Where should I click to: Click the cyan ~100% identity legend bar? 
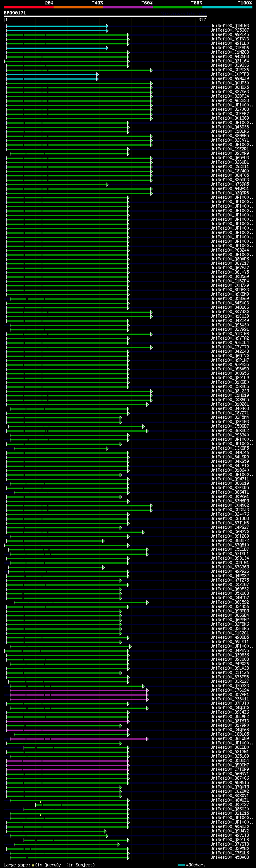point(227,7)
